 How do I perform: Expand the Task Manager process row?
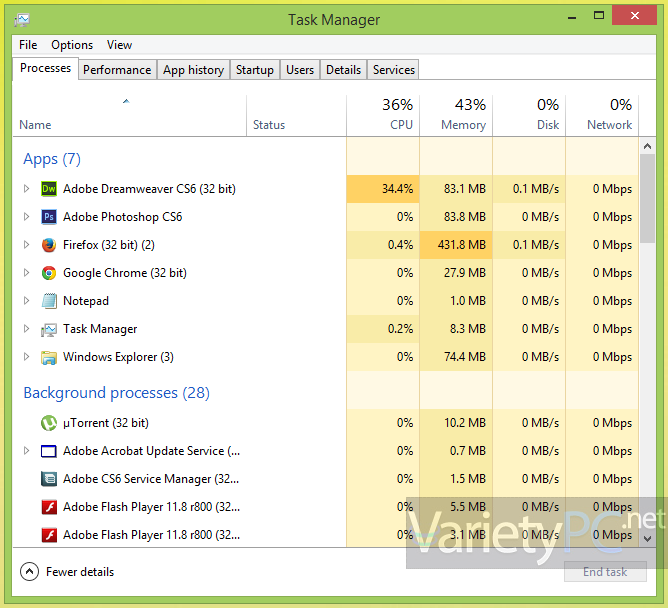(x=26, y=329)
